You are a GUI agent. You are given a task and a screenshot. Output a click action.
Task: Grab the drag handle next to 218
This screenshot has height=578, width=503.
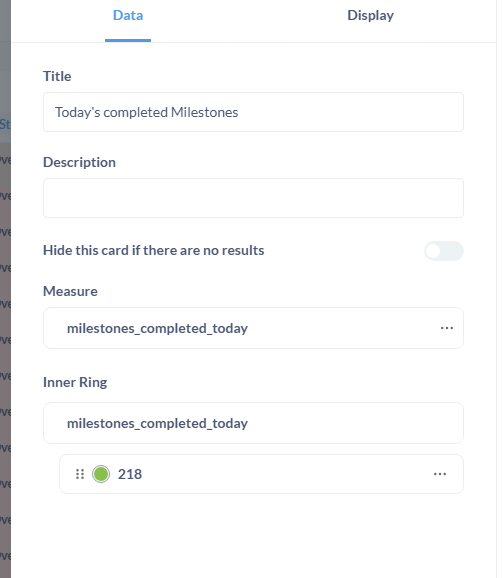pyautogui.click(x=80, y=474)
